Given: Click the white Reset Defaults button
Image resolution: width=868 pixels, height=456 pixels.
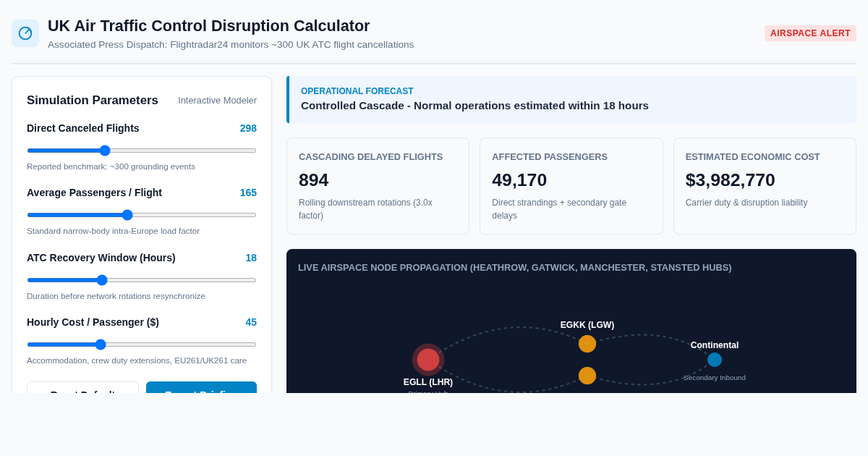Looking at the screenshot, I should click(82, 387).
